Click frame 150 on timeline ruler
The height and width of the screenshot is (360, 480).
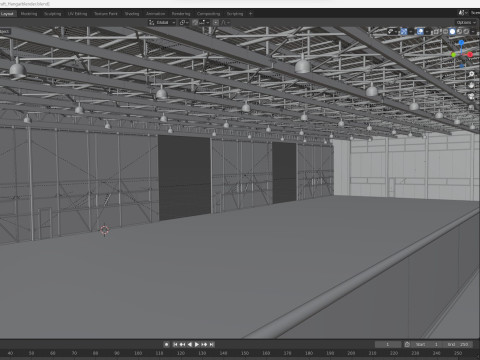pos(245,353)
